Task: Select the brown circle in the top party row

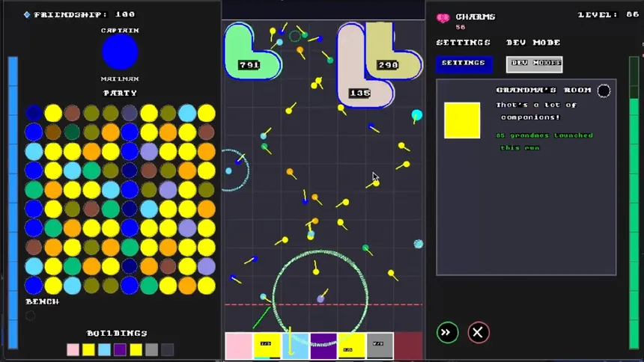Action: [x=73, y=113]
